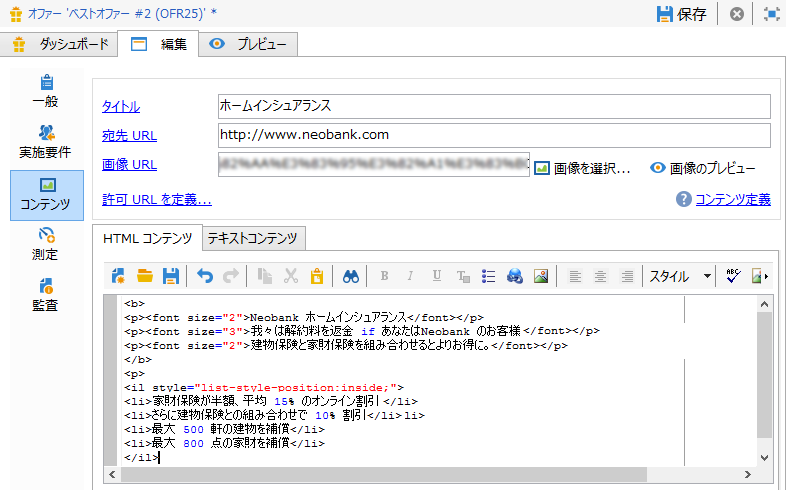
Task: Click the blue question mark help icon
Action: [683, 199]
